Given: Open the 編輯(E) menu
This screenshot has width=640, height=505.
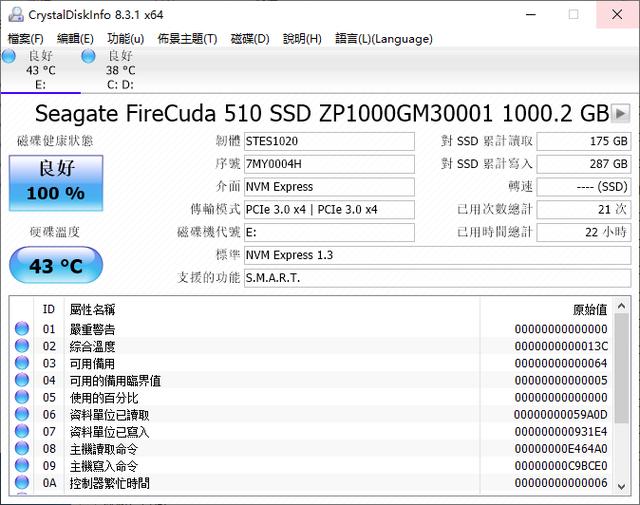Looking at the screenshot, I should click(75, 39).
